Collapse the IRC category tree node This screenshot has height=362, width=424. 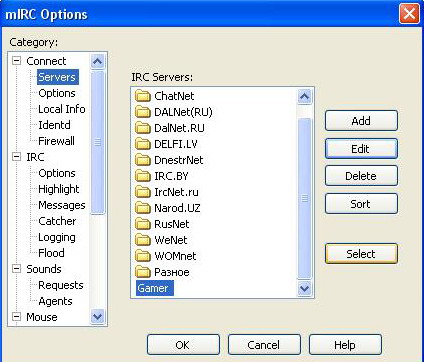pyautogui.click(x=16, y=157)
